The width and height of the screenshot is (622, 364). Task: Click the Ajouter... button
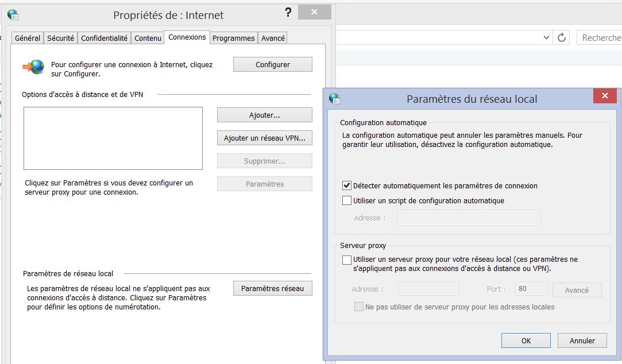pos(265,115)
